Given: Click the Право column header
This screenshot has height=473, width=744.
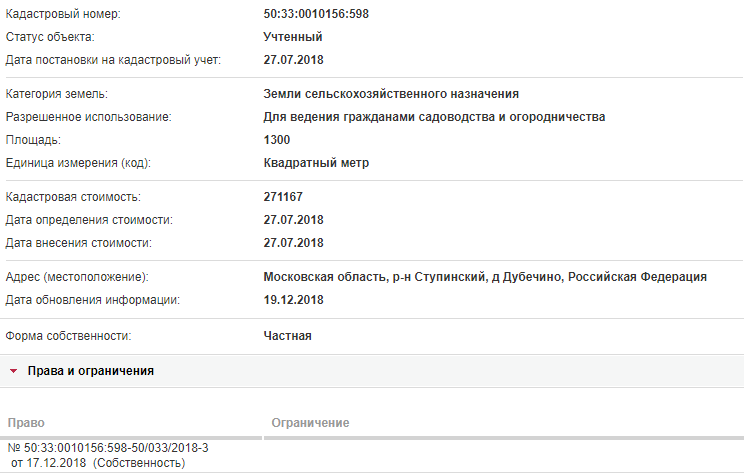Looking at the screenshot, I should coord(26,423).
